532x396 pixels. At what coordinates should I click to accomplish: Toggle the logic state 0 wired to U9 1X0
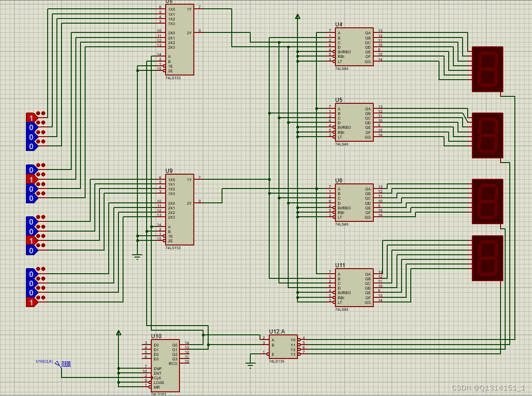tap(31, 221)
